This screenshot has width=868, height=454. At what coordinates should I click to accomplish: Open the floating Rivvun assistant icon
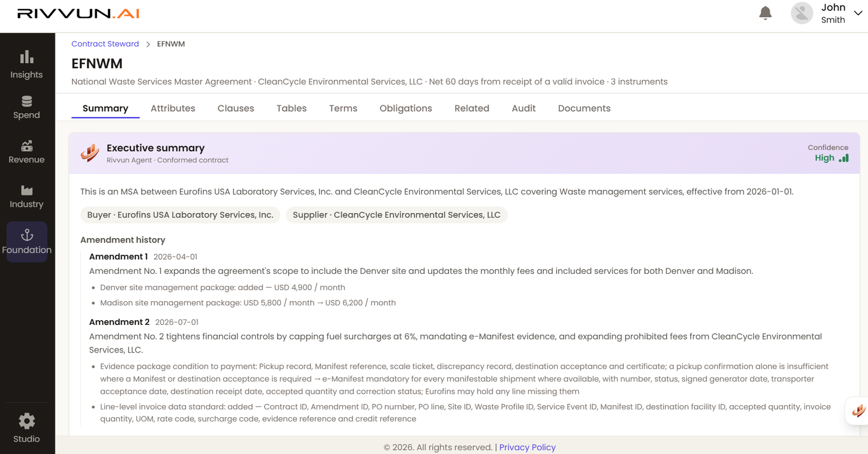858,411
